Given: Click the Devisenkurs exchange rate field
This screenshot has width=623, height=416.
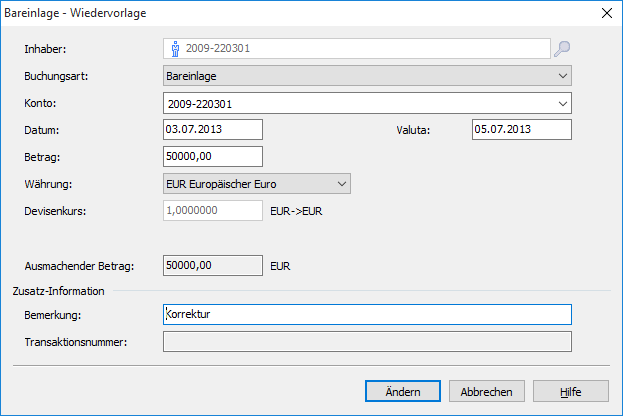Looking at the screenshot, I should [212, 211].
